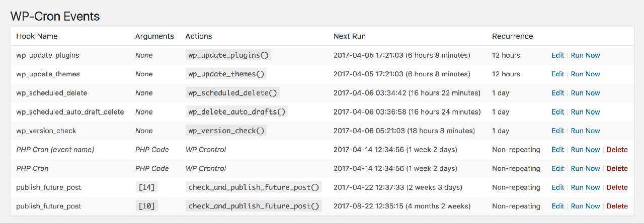Delete publish_future_post with argument [10]
This screenshot has height=223, width=644.
[x=617, y=206]
